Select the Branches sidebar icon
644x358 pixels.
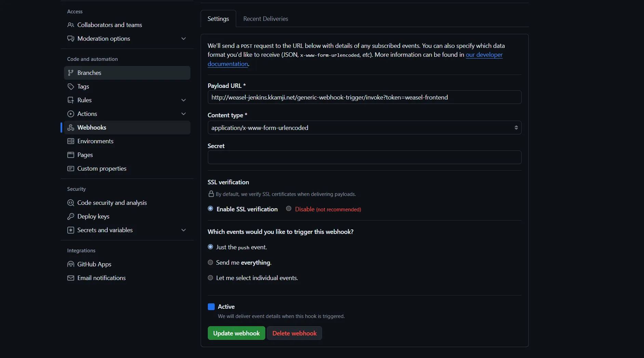(71, 72)
